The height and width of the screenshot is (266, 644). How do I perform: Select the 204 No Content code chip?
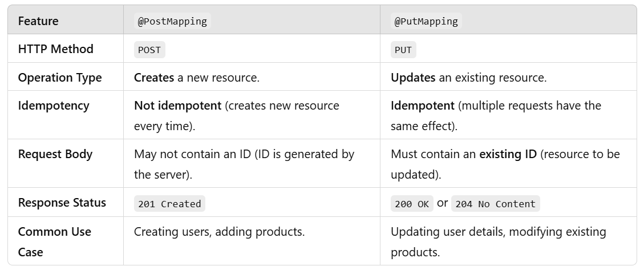(495, 204)
